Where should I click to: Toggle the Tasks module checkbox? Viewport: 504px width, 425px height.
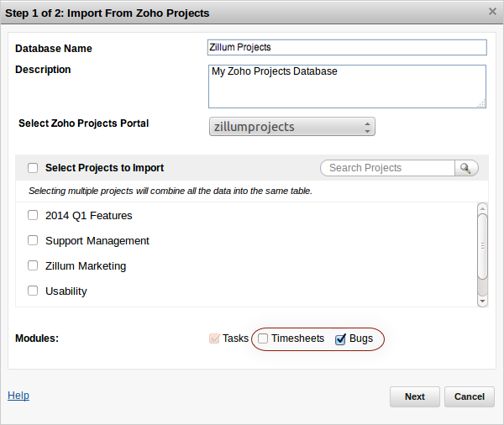[214, 338]
